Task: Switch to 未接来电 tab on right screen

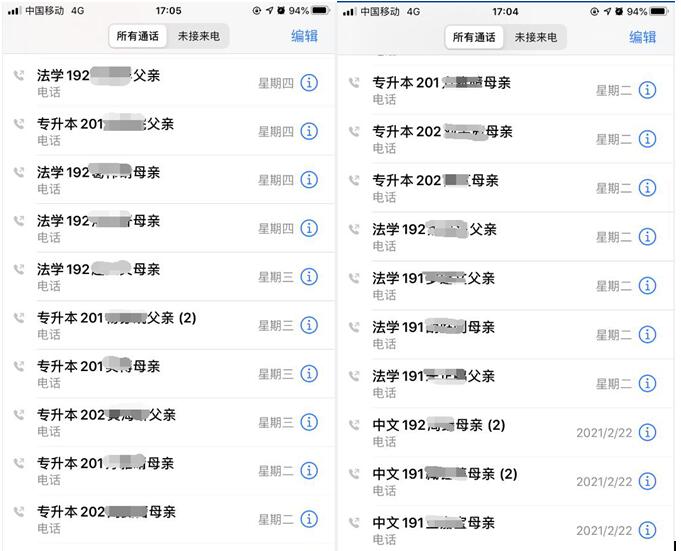Action: (535, 37)
